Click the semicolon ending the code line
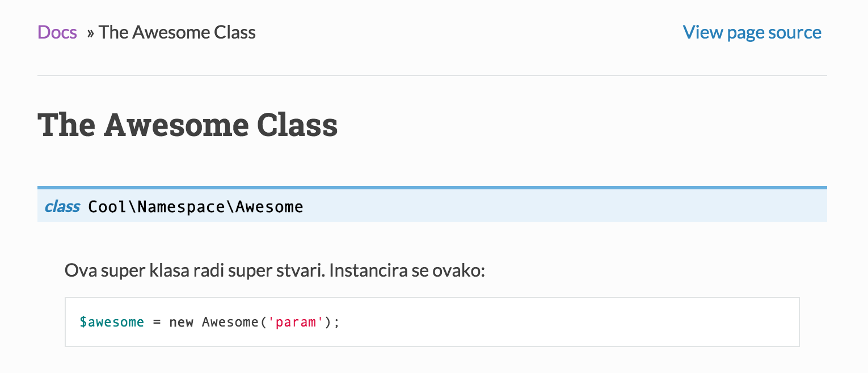The image size is (868, 373). click(x=336, y=322)
